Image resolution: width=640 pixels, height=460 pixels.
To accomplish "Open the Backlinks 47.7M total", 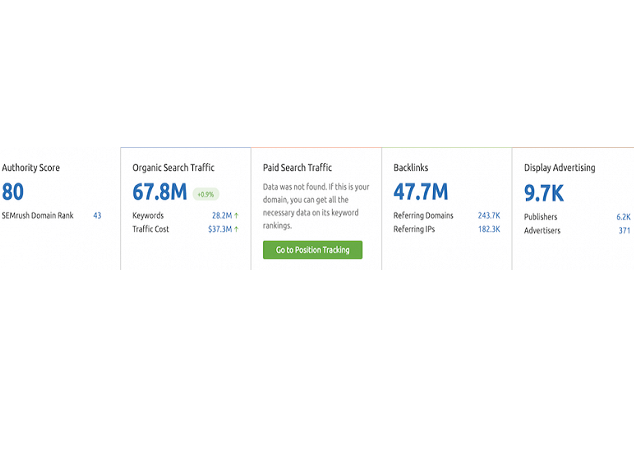I will pyautogui.click(x=420, y=192).
